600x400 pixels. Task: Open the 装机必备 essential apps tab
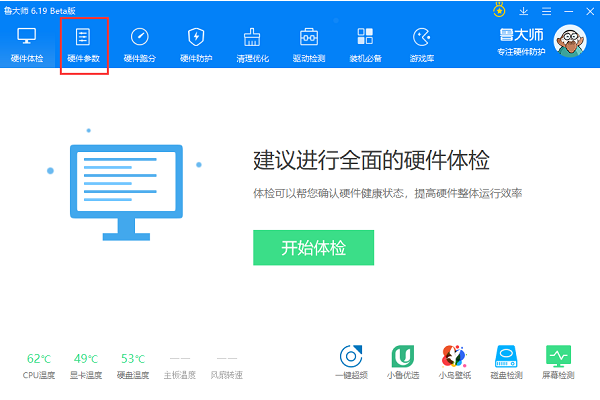(365, 45)
